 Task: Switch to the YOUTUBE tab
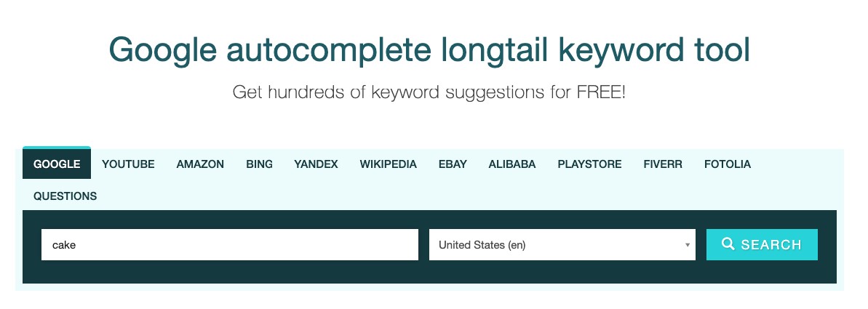128,164
